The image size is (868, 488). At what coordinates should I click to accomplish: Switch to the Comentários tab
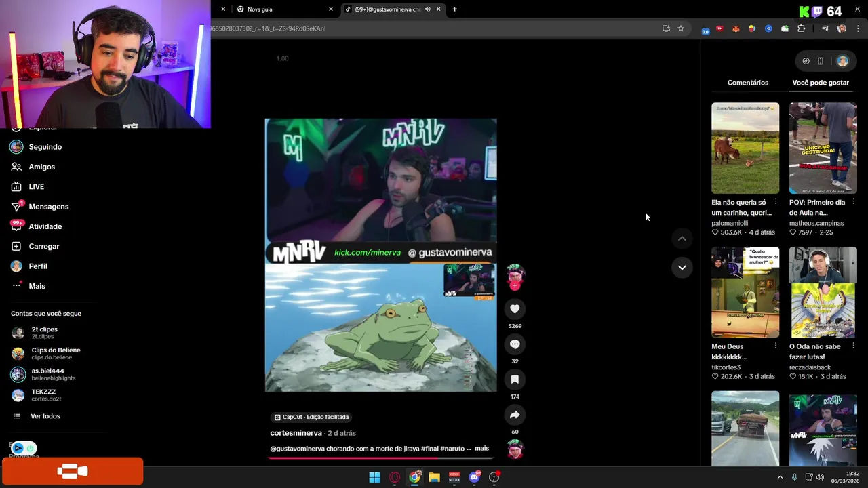pyautogui.click(x=748, y=83)
